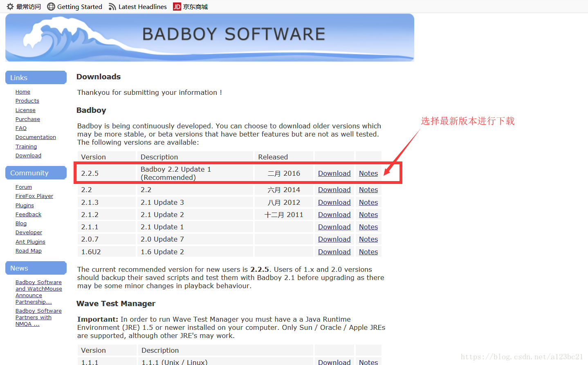Open the WatchMouse partnership news link
Screen dimensions: 588x365
point(39,292)
